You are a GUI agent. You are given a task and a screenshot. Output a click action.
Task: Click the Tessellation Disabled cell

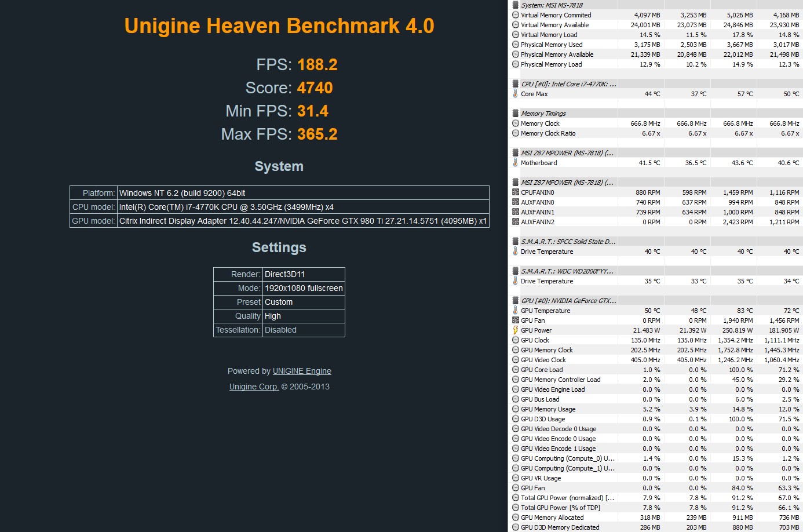pos(304,330)
